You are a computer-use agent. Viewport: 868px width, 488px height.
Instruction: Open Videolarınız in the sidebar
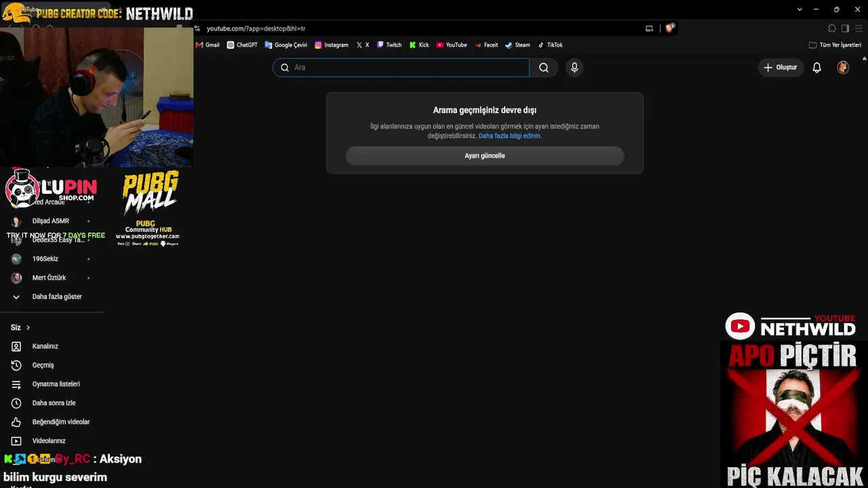(52, 441)
